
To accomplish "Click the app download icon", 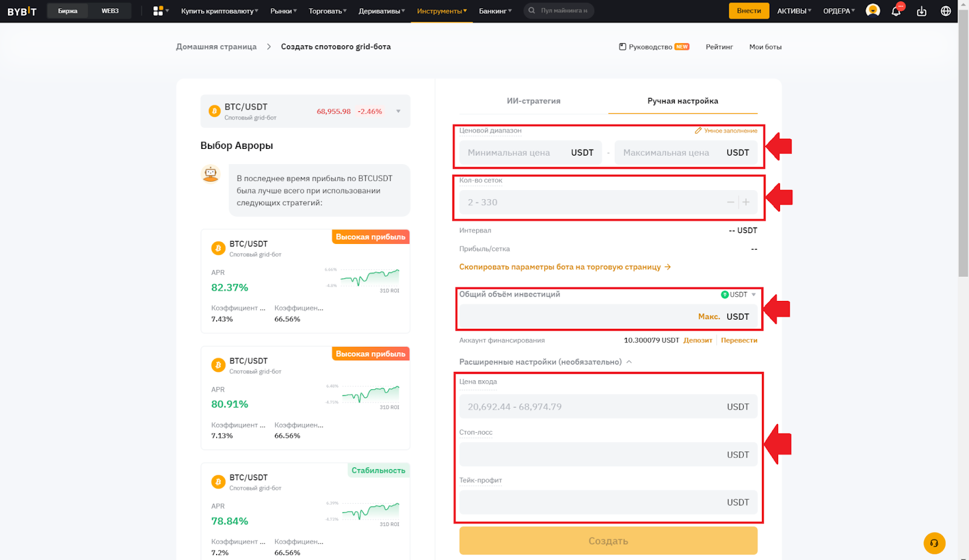I will click(x=922, y=10).
